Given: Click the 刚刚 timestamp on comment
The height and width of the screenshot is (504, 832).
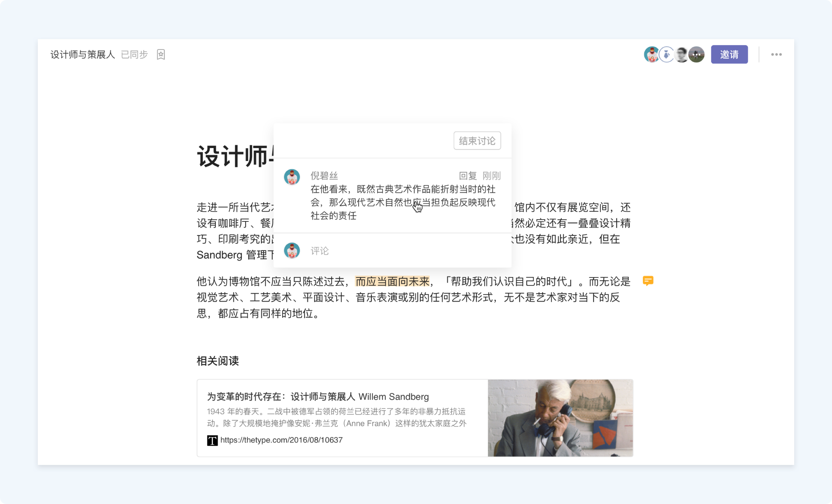Looking at the screenshot, I should (492, 175).
